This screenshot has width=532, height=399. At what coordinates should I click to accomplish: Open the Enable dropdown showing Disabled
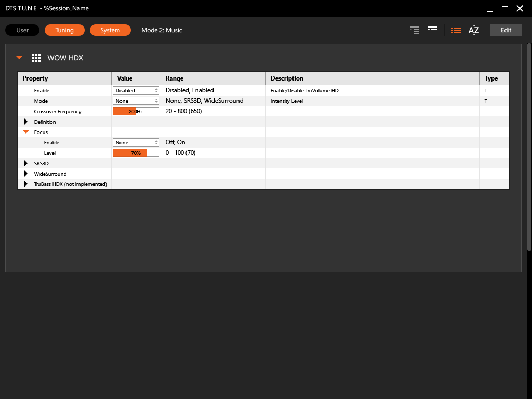136,90
